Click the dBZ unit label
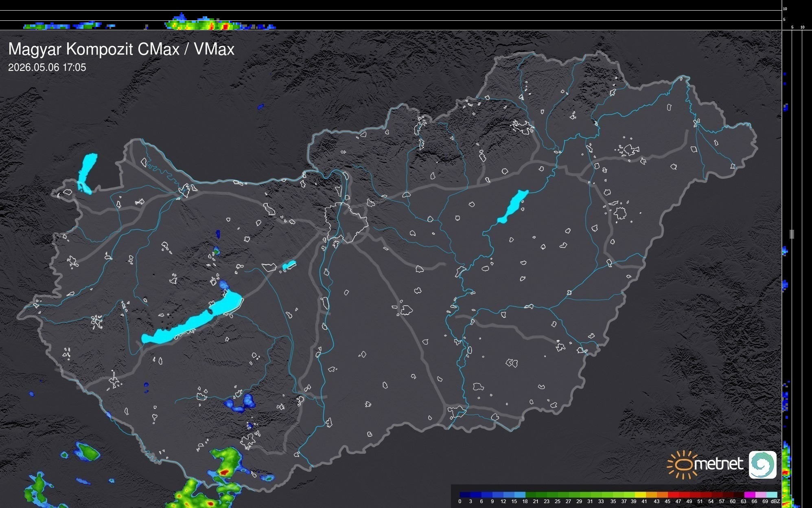This screenshot has width=812, height=508. [x=775, y=501]
